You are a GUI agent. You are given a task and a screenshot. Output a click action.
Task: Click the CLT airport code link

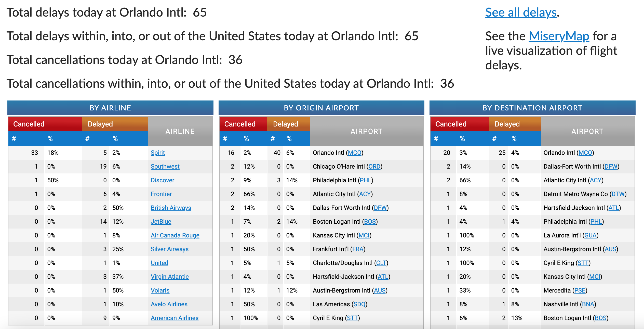click(x=381, y=263)
